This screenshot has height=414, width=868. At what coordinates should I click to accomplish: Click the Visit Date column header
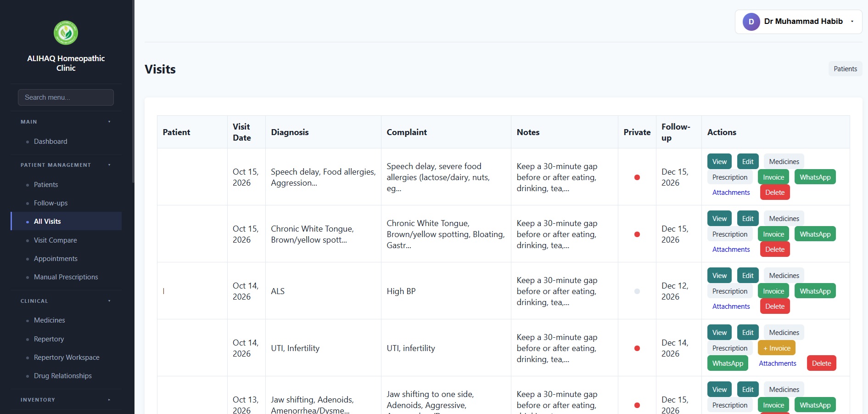pos(246,132)
